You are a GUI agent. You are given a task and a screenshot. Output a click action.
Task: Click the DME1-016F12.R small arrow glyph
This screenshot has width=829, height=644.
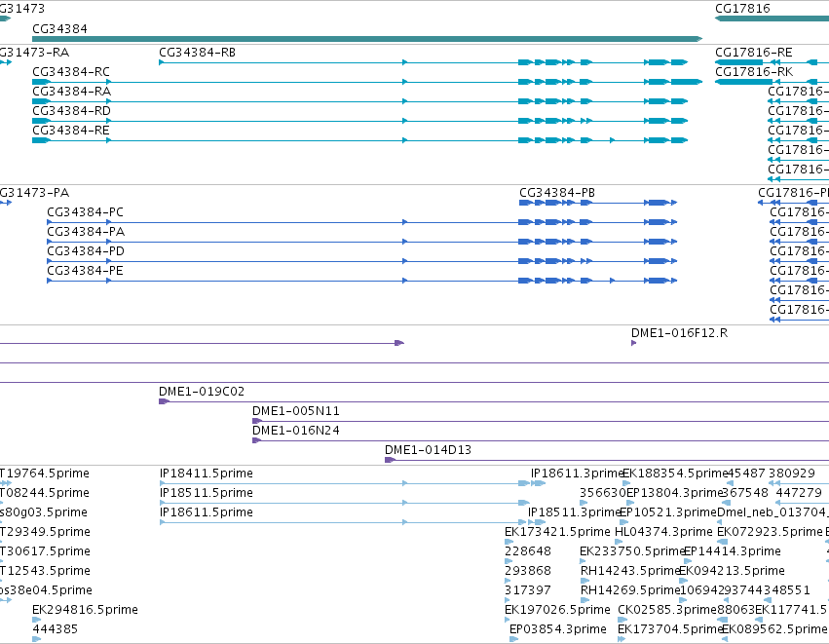click(633, 344)
